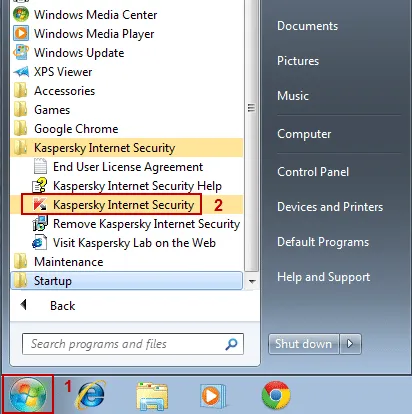Viewport: 412px width, 414px height.
Task: Click the Windows Start orb button
Action: point(28,395)
